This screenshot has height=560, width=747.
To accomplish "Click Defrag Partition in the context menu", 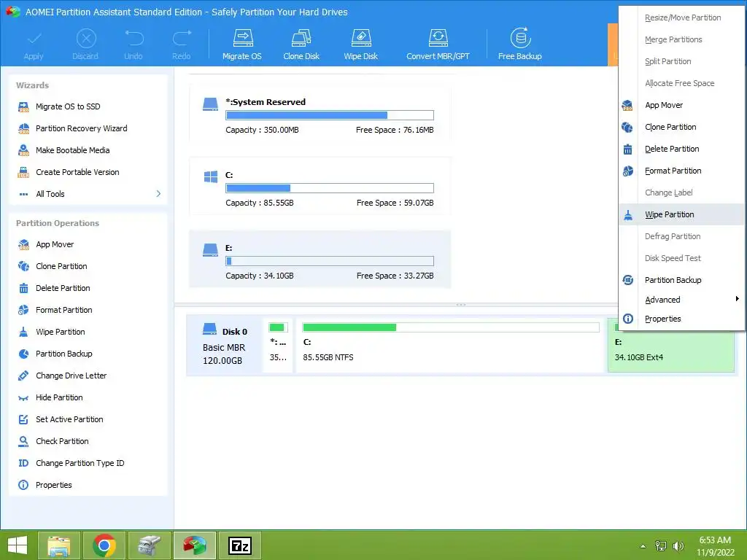I will pos(682,237).
